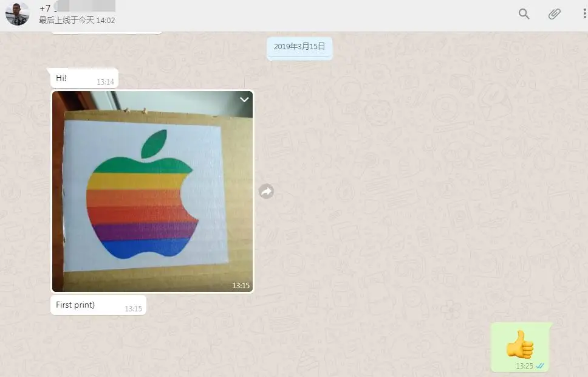
Task: Click the "Hi!" message text
Action: coord(61,78)
